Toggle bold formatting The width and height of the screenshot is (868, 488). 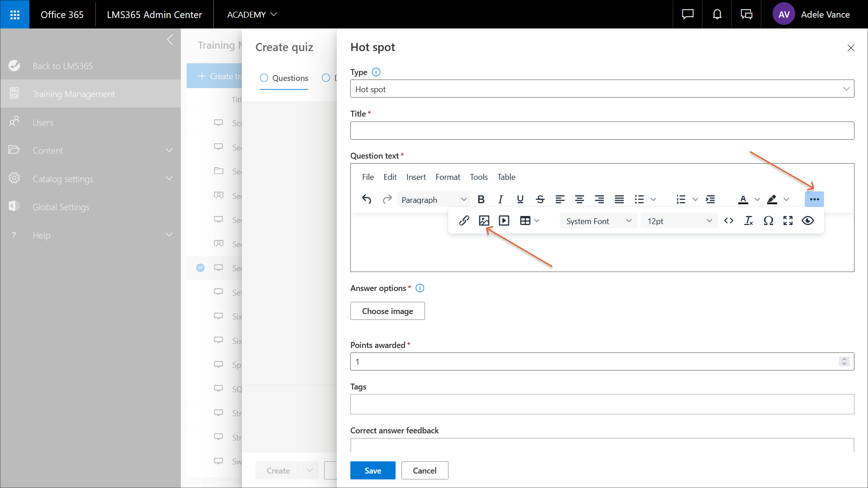tap(481, 199)
